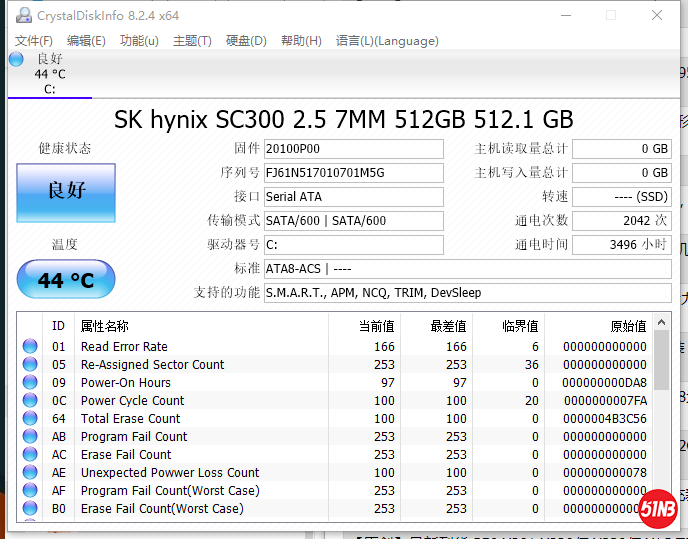This screenshot has width=688, height=539.
Task: Open the 语言(L)(Language) menu
Action: pos(387,41)
